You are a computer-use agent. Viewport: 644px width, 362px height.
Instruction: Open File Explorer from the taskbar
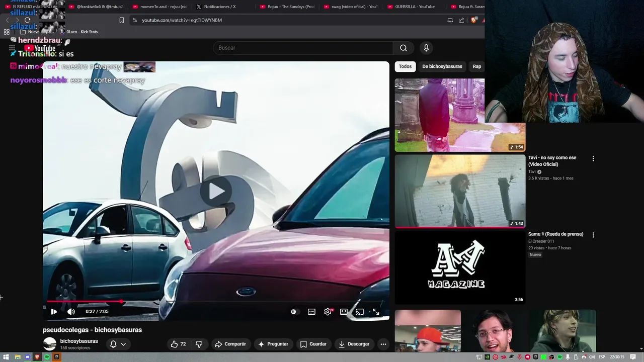point(17,357)
